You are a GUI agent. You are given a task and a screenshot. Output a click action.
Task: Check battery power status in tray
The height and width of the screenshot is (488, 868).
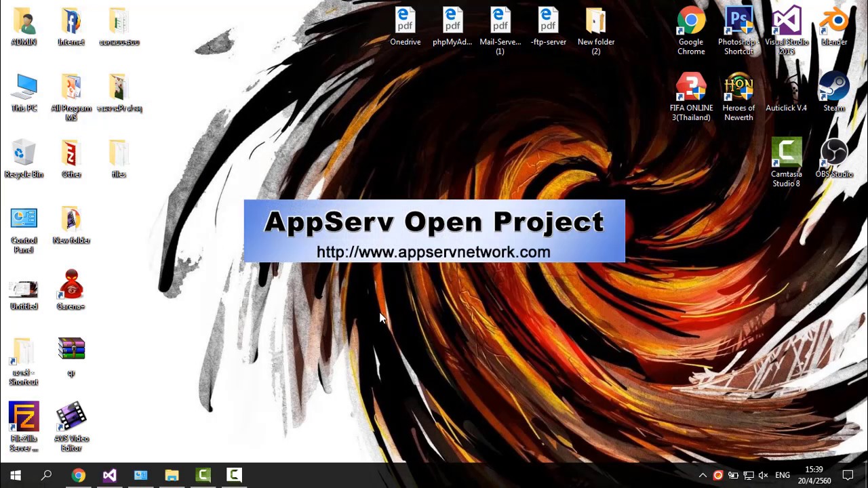click(733, 475)
